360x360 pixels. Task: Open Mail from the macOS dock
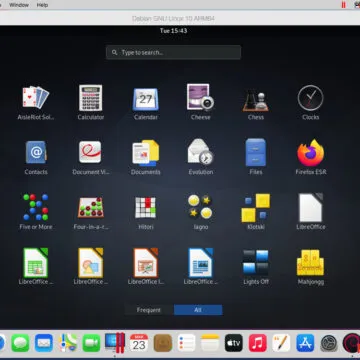(44, 343)
